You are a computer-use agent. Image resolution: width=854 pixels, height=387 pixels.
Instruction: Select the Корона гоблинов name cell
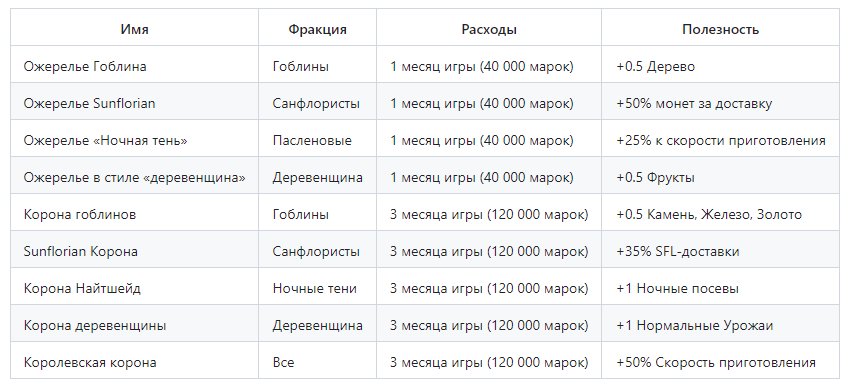134,214
